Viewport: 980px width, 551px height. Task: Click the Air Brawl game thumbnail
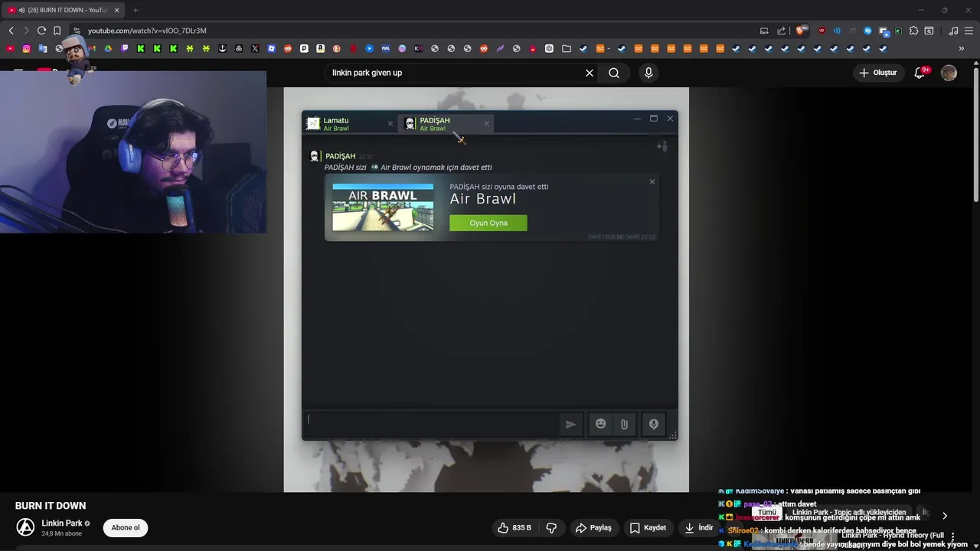click(383, 207)
